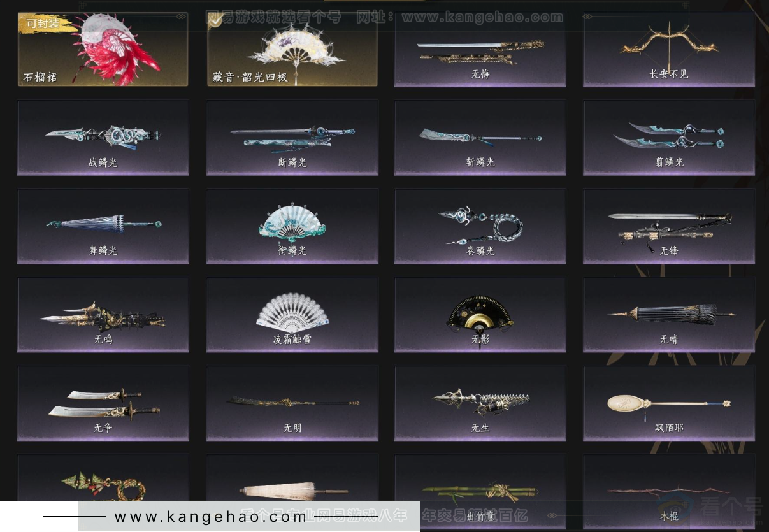This screenshot has height=532, width=769.
Task: Choose the 无悔 sword skin
Action: (x=480, y=49)
